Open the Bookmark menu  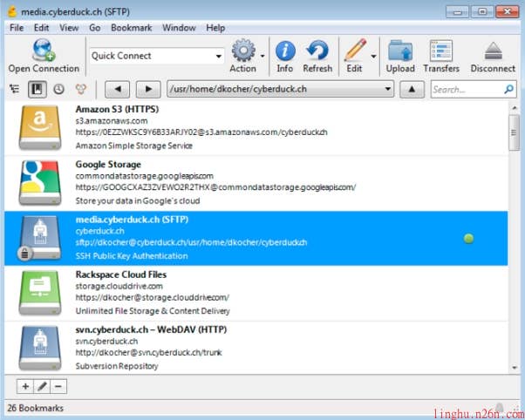tap(133, 28)
